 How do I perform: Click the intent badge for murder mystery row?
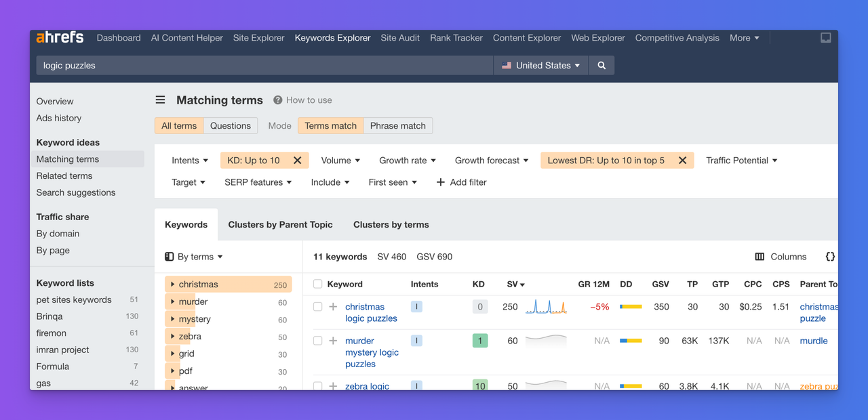[416, 341]
